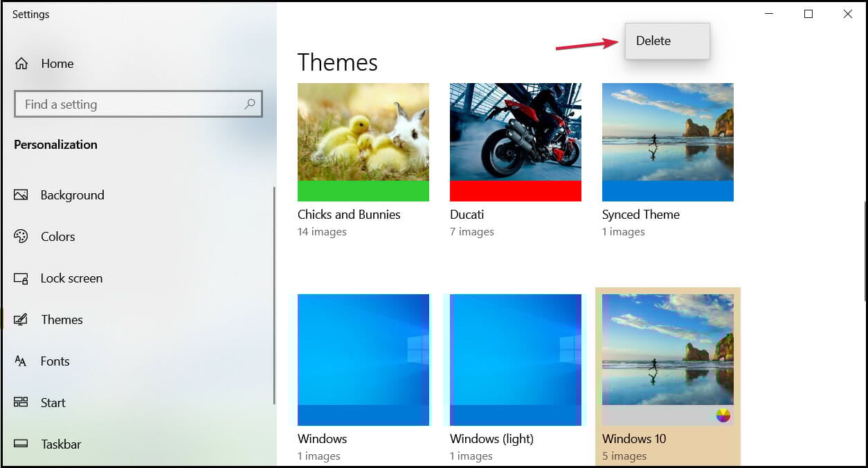This screenshot has height=468, width=868.
Task: Select the Themes sidebar entry
Action: [62, 320]
